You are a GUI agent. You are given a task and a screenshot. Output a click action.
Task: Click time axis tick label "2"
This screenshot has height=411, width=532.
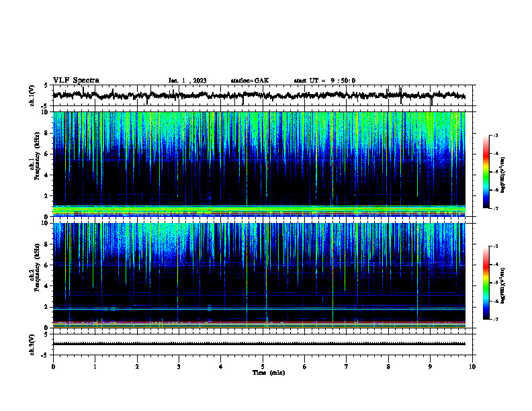[x=137, y=367]
